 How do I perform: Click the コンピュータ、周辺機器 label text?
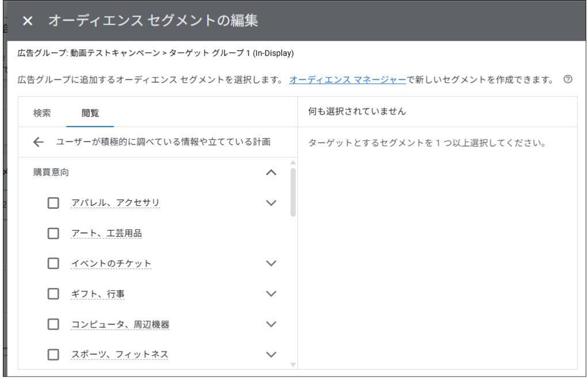click(120, 324)
